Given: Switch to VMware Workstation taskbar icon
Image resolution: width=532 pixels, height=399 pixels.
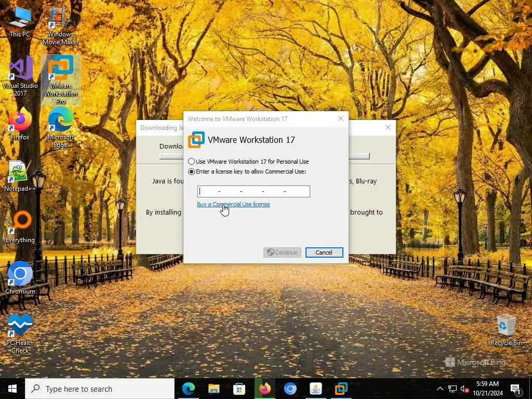Looking at the screenshot, I should (341, 389).
